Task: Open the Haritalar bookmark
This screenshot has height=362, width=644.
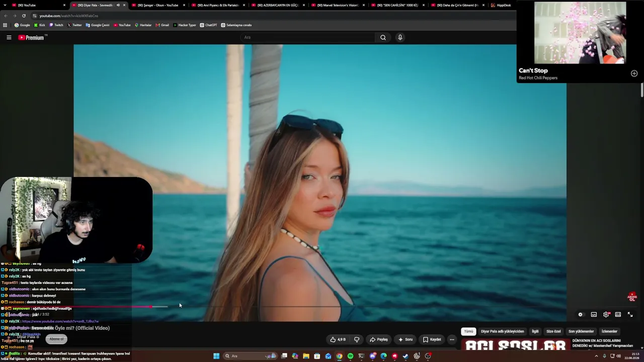Action: click(143, 25)
